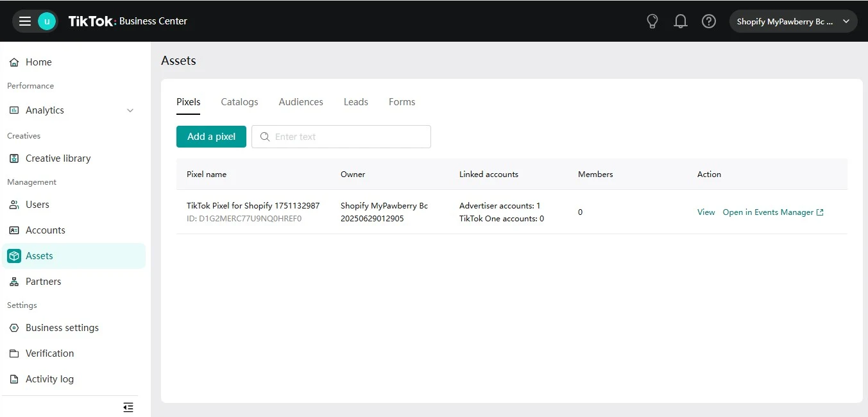Open the Leads tab
868x417 pixels.
click(x=355, y=102)
